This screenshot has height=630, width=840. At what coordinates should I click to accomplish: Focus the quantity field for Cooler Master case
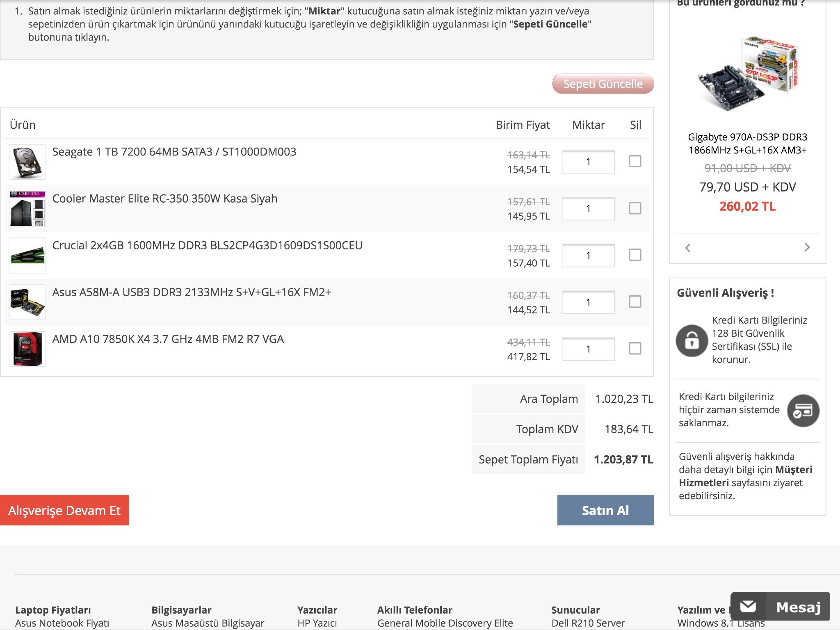click(588, 208)
